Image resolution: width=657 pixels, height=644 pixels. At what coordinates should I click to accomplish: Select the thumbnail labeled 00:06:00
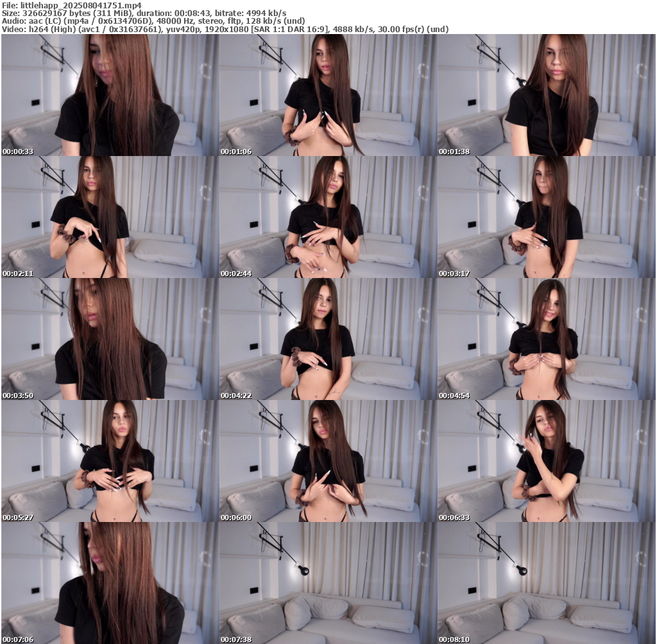tap(328, 461)
